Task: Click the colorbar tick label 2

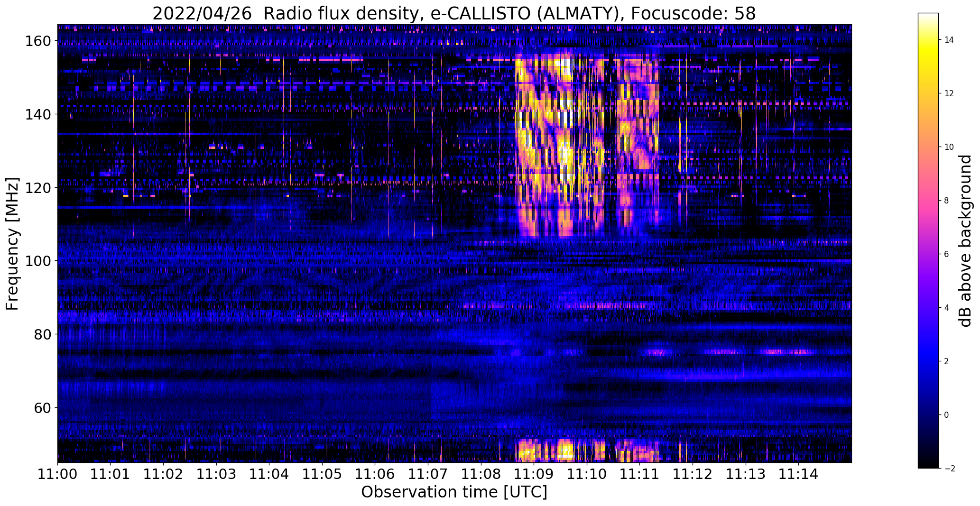Action: [x=947, y=361]
